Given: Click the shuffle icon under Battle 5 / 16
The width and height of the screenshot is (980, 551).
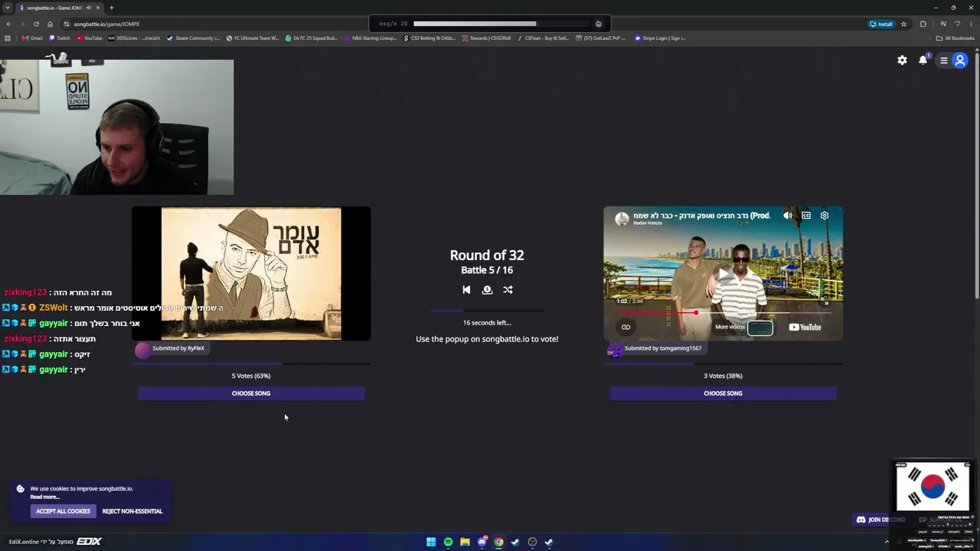Looking at the screenshot, I should tap(508, 289).
